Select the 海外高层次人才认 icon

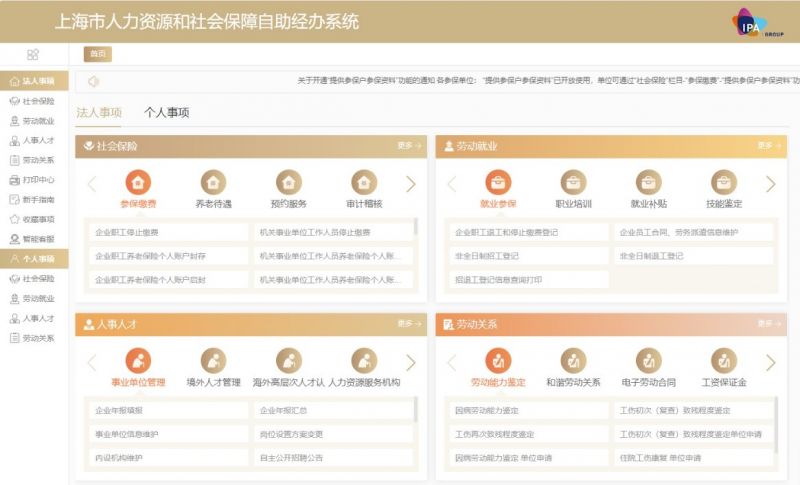coord(289,361)
